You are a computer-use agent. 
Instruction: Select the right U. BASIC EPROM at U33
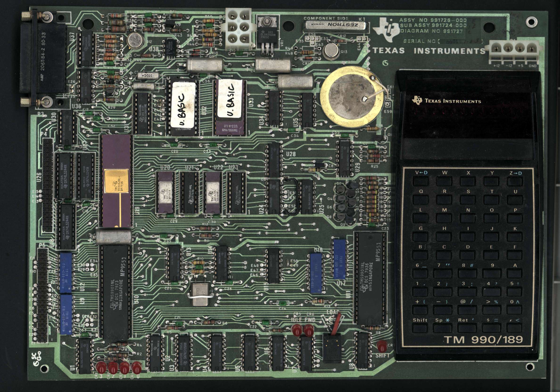tap(230, 106)
